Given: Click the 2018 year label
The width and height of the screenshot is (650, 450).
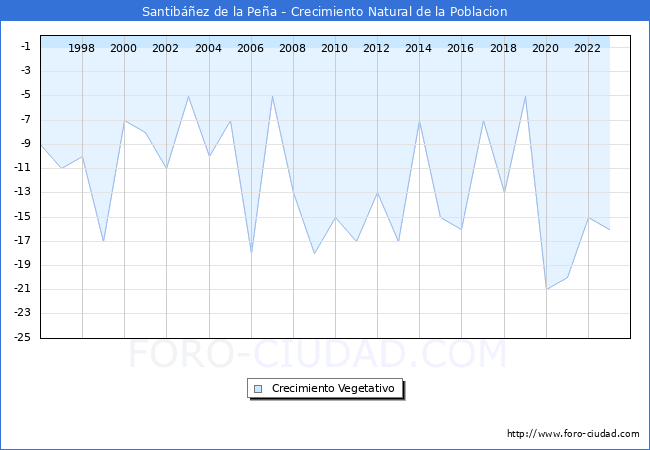Looking at the screenshot, I should pyautogui.click(x=503, y=48).
